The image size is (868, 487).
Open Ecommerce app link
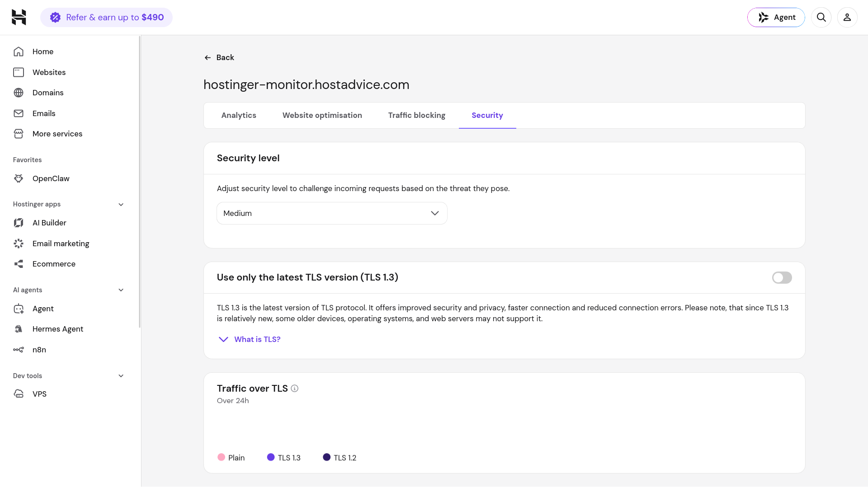[54, 264]
